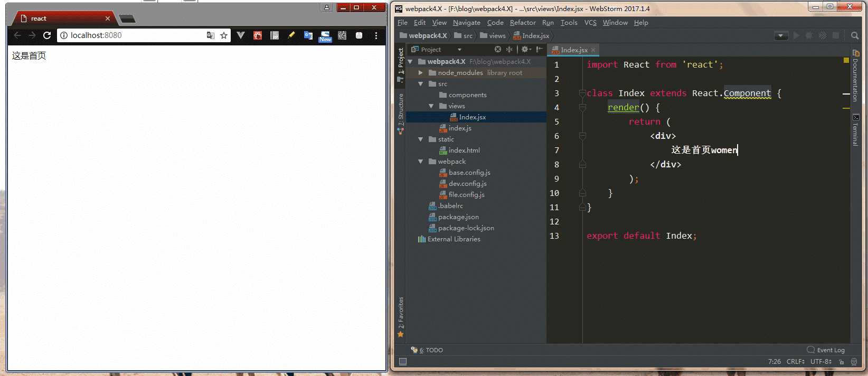Click the red extension icon in Chrome toolbar

coord(258,35)
